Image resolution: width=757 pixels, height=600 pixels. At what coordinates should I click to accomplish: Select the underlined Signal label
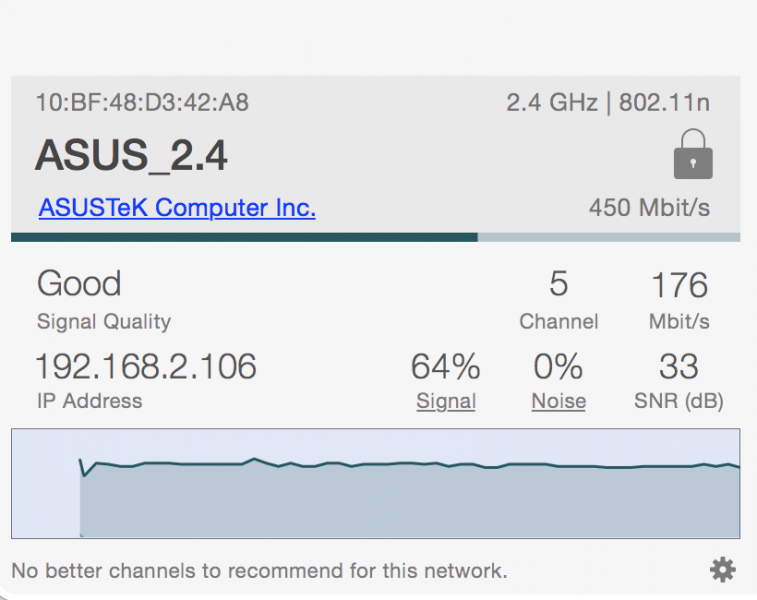(x=446, y=401)
